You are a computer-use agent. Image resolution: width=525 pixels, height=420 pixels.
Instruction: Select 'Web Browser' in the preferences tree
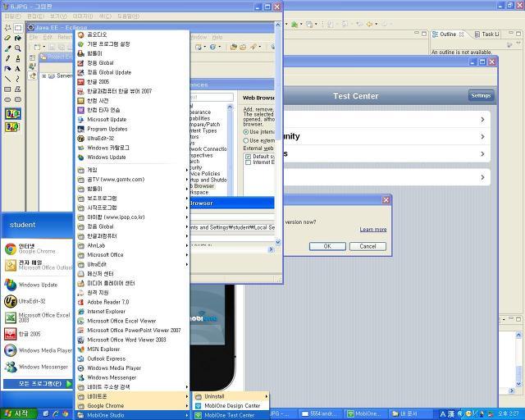tap(203, 186)
